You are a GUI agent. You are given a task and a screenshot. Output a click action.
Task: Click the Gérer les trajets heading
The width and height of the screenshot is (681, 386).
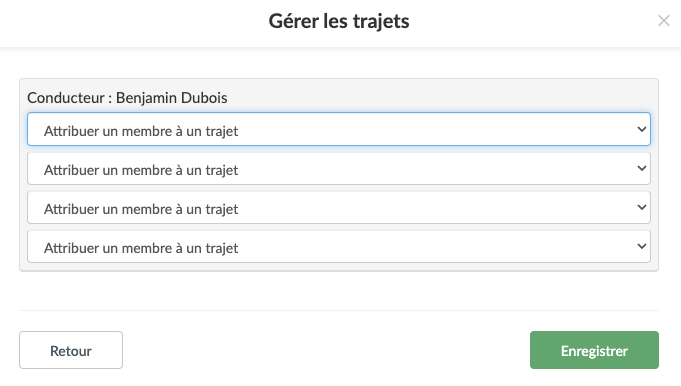[x=339, y=21]
